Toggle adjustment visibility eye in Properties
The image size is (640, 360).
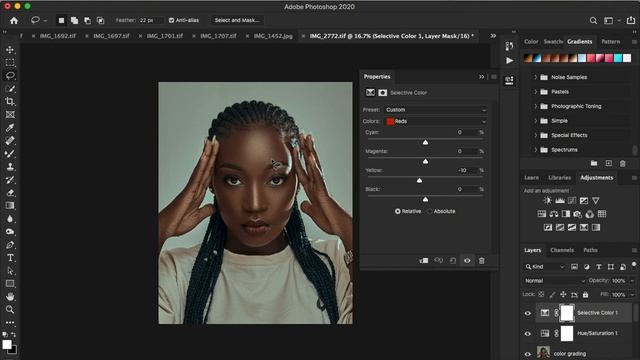click(x=467, y=260)
